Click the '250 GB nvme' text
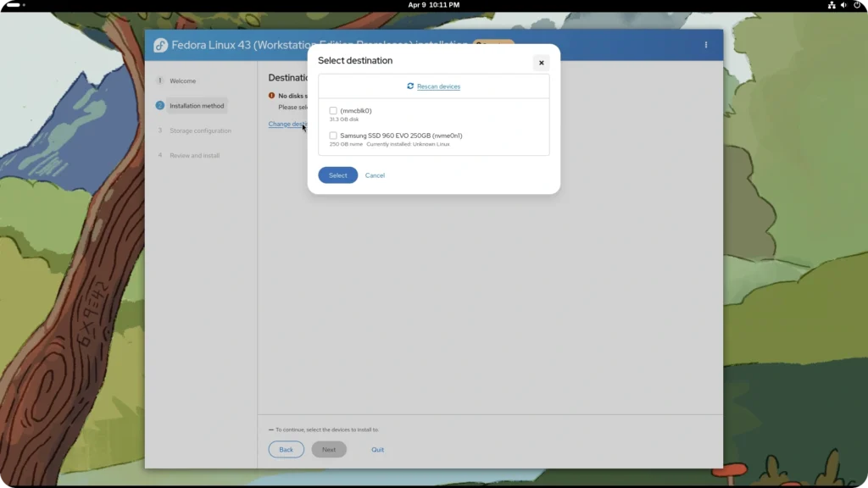Viewport: 868px width, 488px height. (x=346, y=144)
